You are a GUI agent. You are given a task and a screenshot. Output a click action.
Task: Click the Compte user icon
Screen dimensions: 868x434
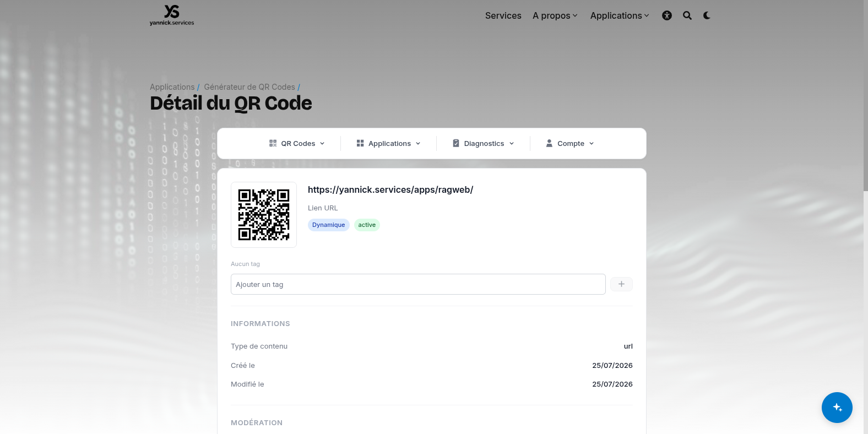pyautogui.click(x=549, y=143)
